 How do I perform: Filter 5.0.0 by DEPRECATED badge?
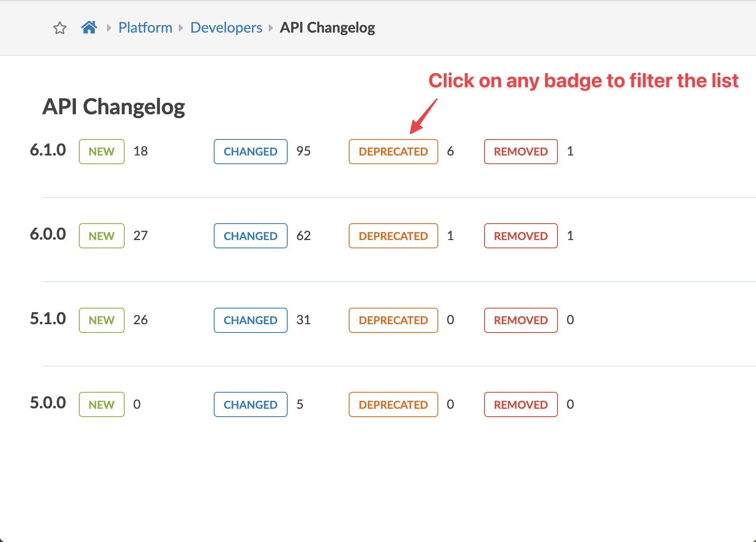click(x=393, y=405)
